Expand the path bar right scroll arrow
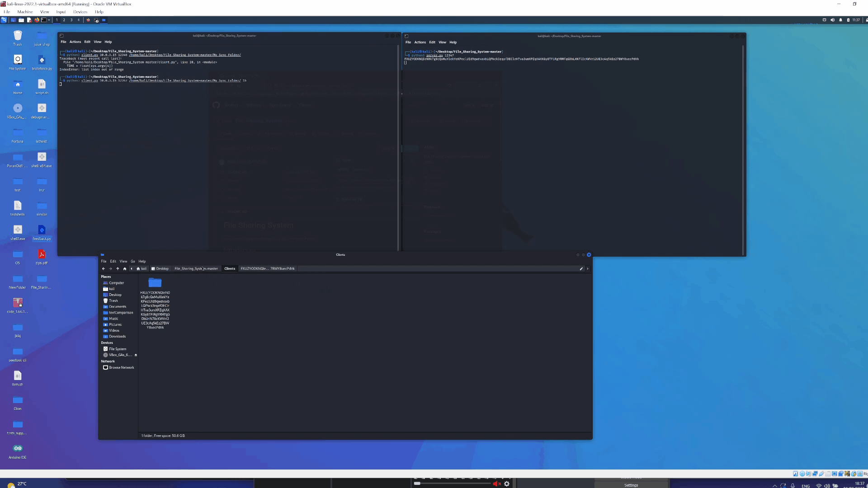This screenshot has width=868, height=488. click(x=588, y=268)
